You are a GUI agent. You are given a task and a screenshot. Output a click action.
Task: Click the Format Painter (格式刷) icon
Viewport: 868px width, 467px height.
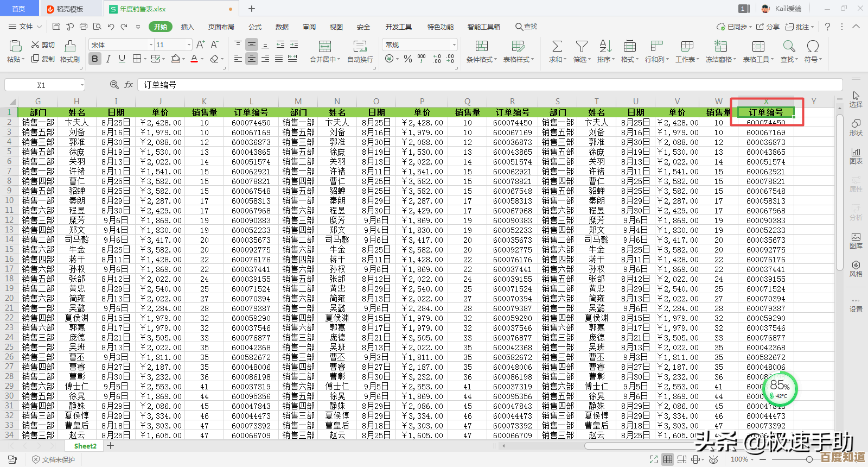click(69, 47)
